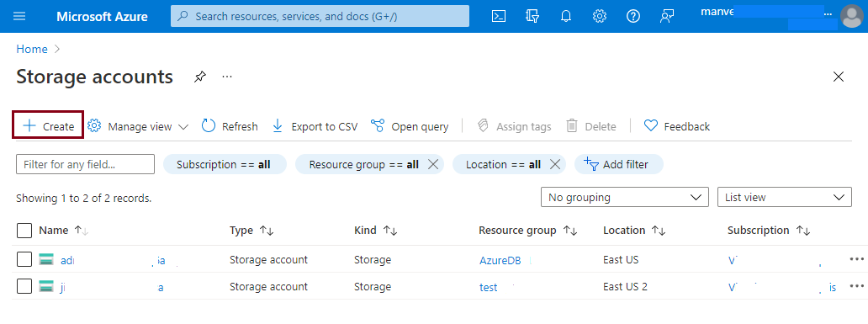This screenshot has height=324, width=868.
Task: Click Add filter
Action: [618, 164]
